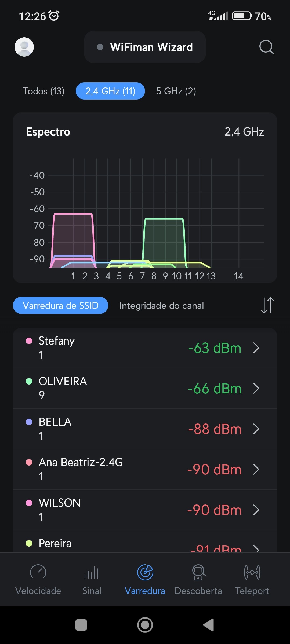Open the Velocidade speed test tab
The height and width of the screenshot is (644, 290).
(38, 580)
